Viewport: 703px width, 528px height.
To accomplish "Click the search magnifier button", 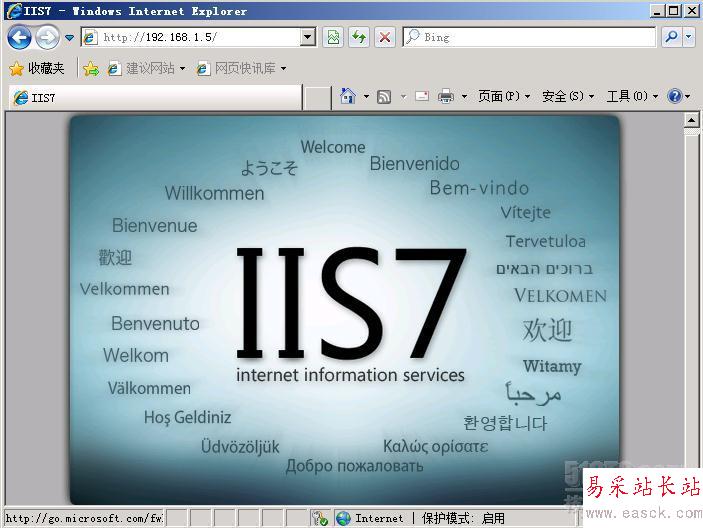I will (x=672, y=37).
